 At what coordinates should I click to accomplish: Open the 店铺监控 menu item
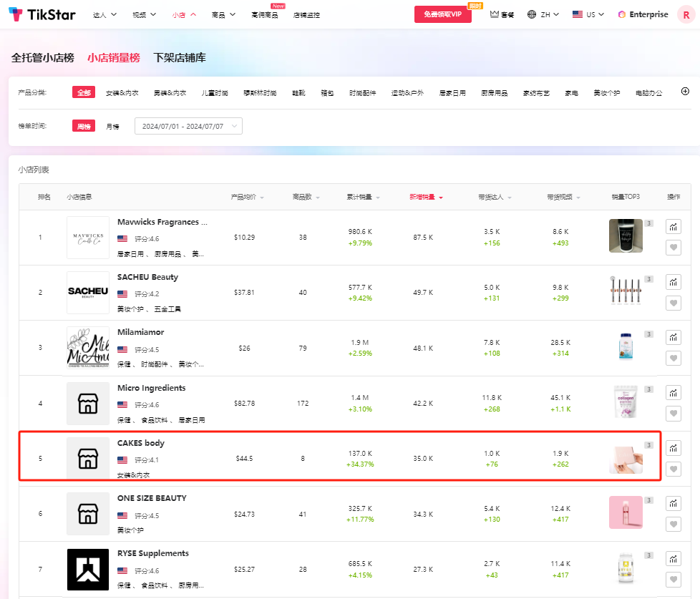coord(306,15)
